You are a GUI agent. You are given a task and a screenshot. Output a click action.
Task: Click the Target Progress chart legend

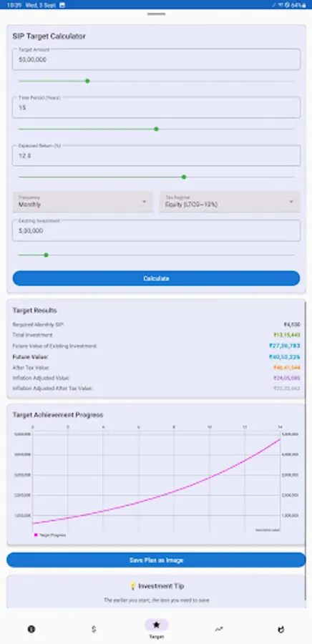[x=49, y=535]
